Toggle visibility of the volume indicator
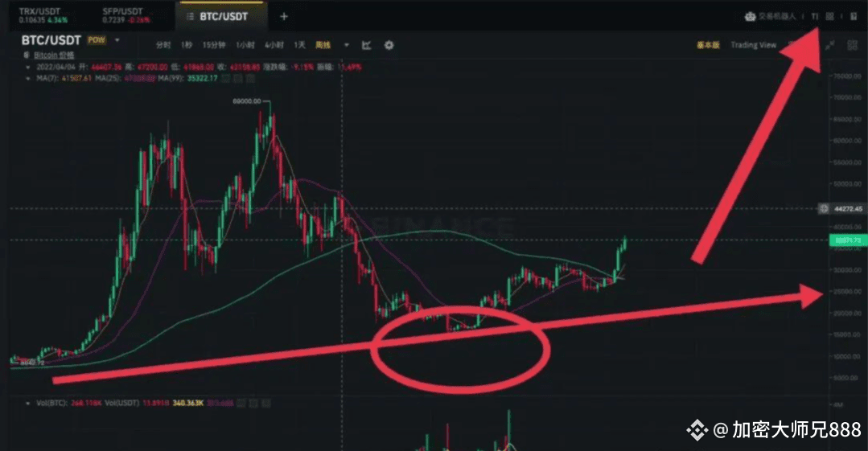Image resolution: width=868 pixels, height=451 pixels. pos(241,404)
